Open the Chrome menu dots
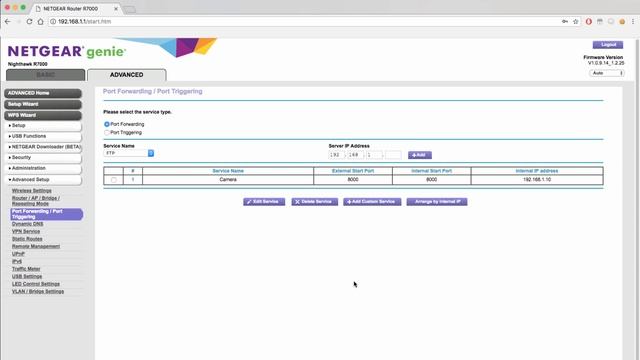The width and height of the screenshot is (640, 360). coord(633,21)
